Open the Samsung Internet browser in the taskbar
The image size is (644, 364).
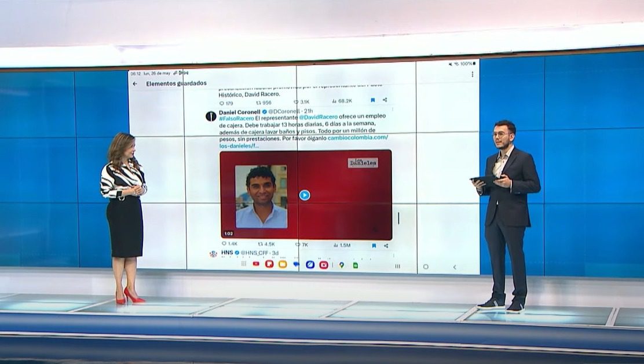click(310, 264)
